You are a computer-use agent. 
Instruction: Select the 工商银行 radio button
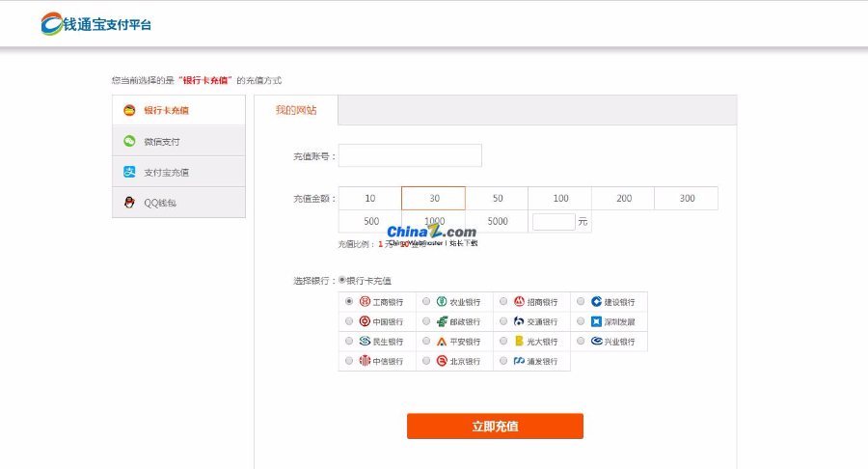tap(349, 301)
